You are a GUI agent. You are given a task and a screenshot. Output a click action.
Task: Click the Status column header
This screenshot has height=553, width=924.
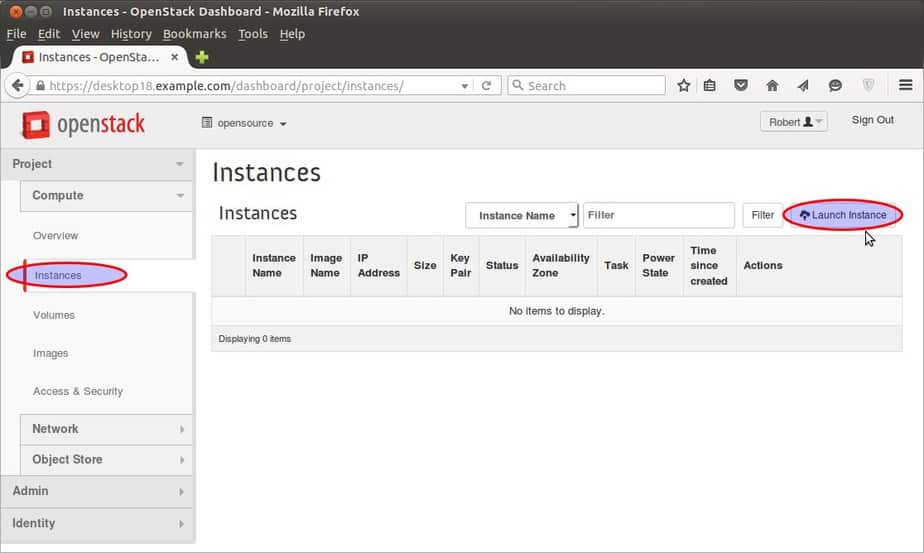502,266
